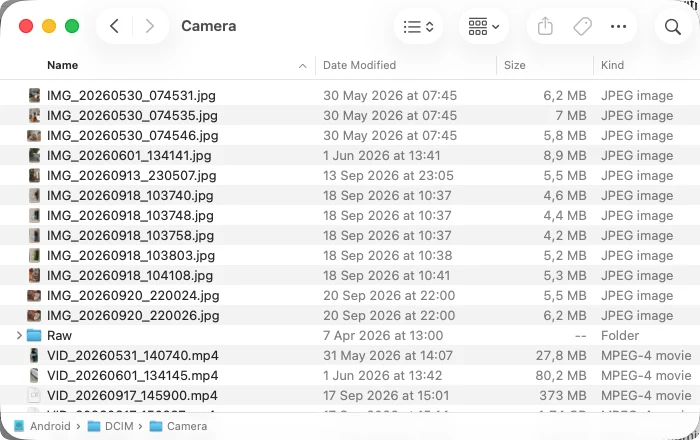
Task: Select file name IMG_20260918_103740.jpg
Action: pos(130,196)
